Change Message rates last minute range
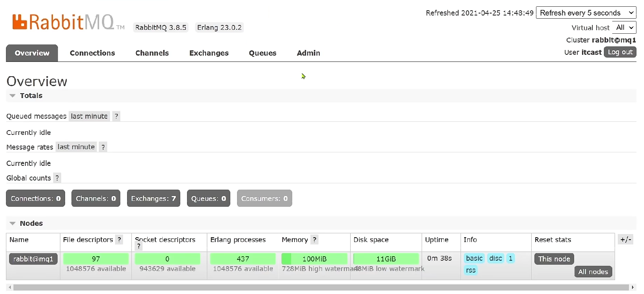This screenshot has width=644, height=294. [x=76, y=147]
